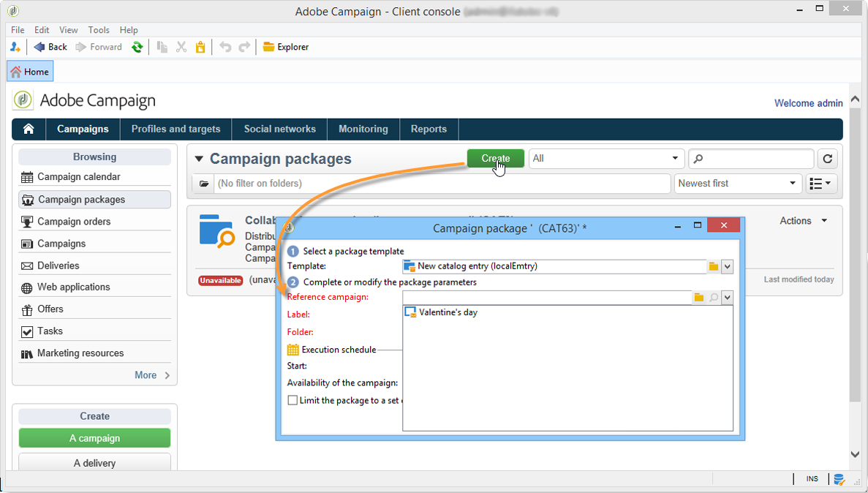
Task: Open the View menu
Action: coord(69,30)
